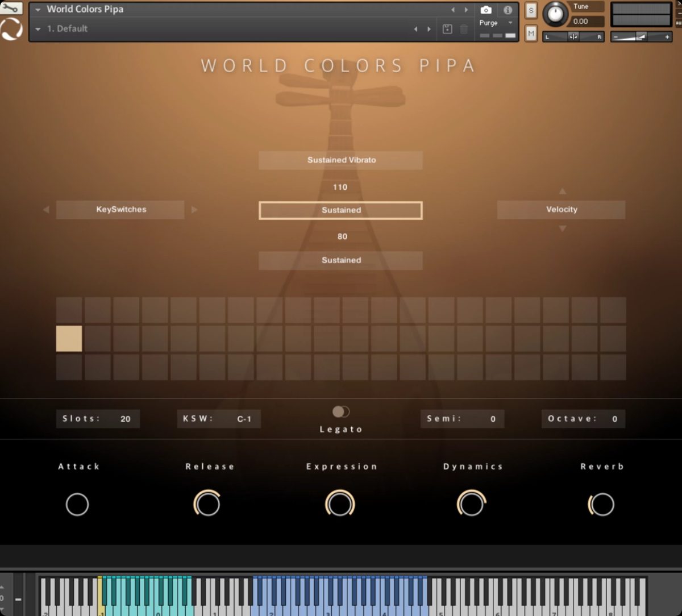
Task: Click the 110 velocity threshold value
Action: click(x=340, y=187)
